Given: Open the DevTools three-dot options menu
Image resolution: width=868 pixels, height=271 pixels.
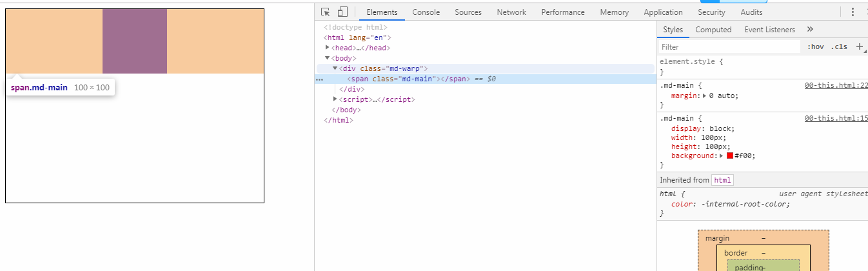Looking at the screenshot, I should pyautogui.click(x=853, y=12).
